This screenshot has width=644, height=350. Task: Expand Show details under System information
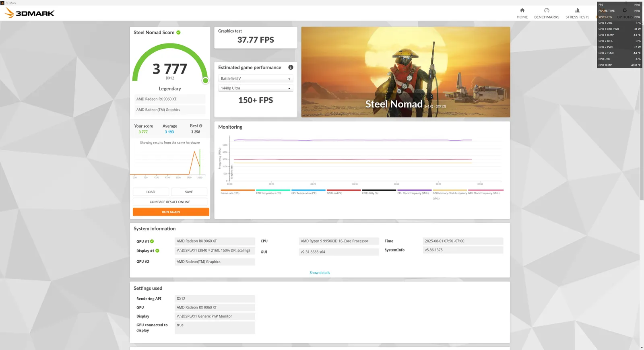[320, 273]
